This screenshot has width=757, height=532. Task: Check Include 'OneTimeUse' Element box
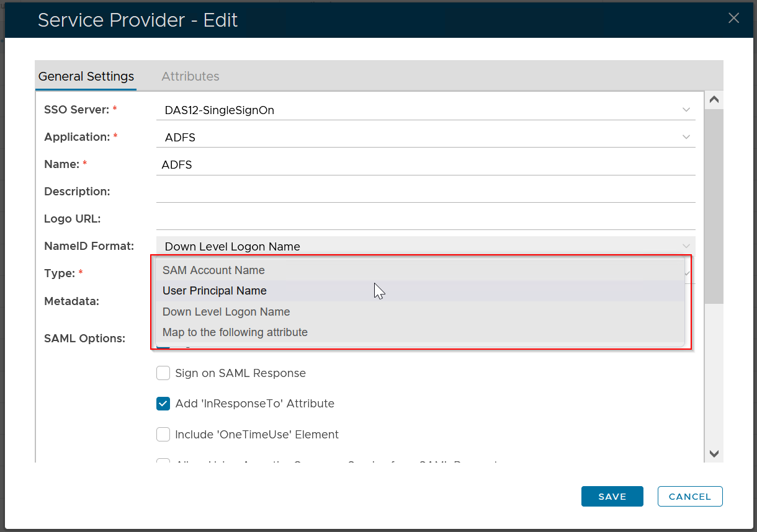[x=163, y=434]
